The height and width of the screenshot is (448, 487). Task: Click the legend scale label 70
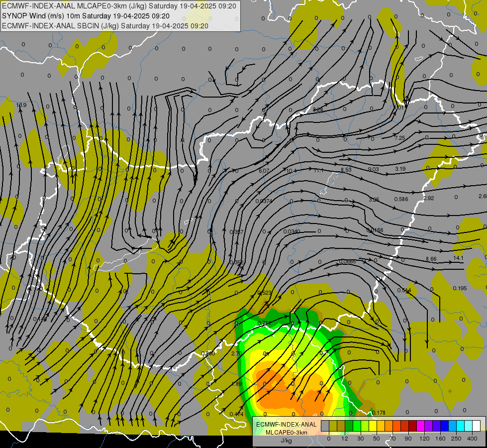392,439
